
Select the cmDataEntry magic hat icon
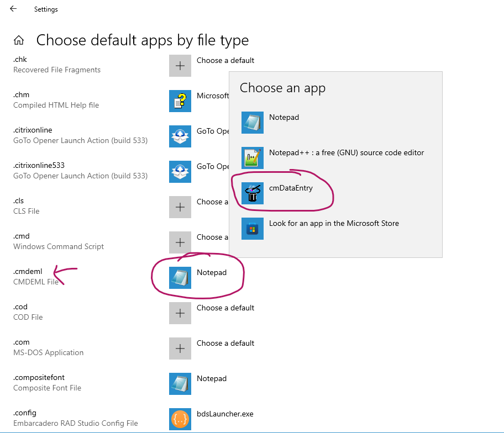[x=253, y=193]
